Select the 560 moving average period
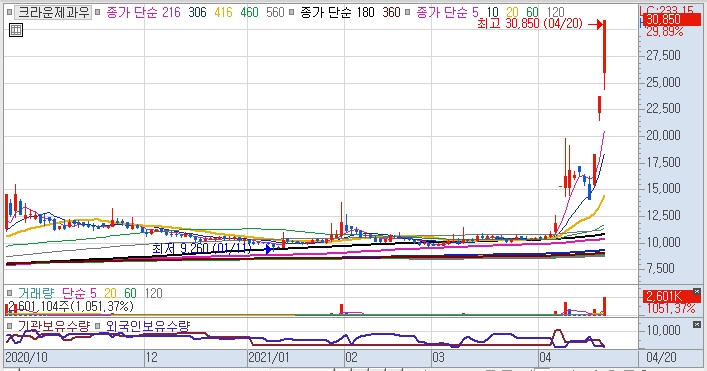The width and height of the screenshot is (707, 371). tap(275, 12)
